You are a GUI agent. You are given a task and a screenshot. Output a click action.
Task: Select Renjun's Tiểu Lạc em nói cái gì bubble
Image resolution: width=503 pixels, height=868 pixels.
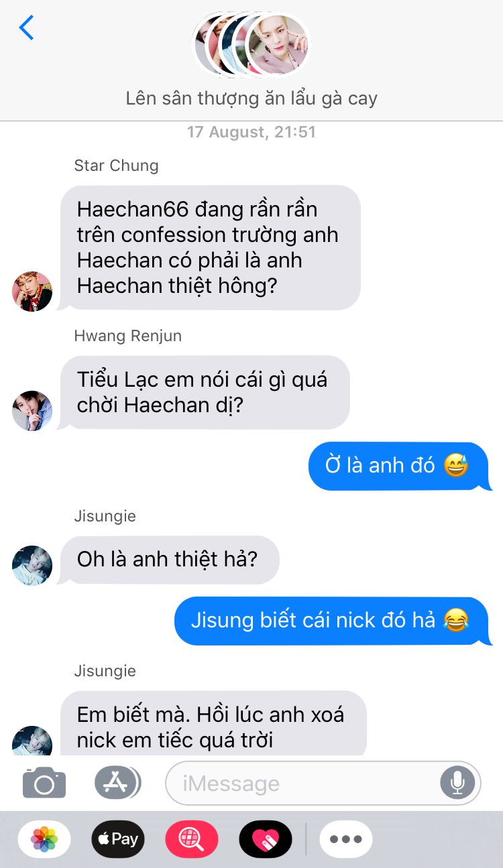[x=205, y=392]
